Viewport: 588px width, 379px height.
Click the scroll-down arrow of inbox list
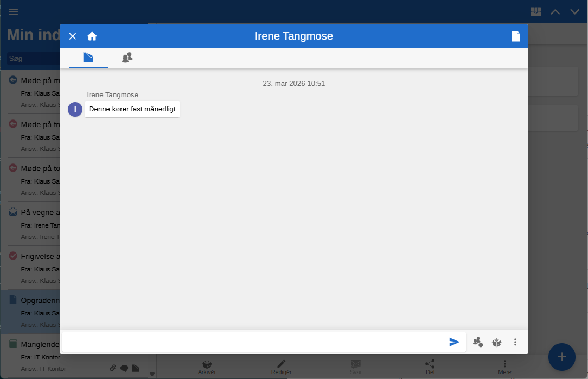152,374
